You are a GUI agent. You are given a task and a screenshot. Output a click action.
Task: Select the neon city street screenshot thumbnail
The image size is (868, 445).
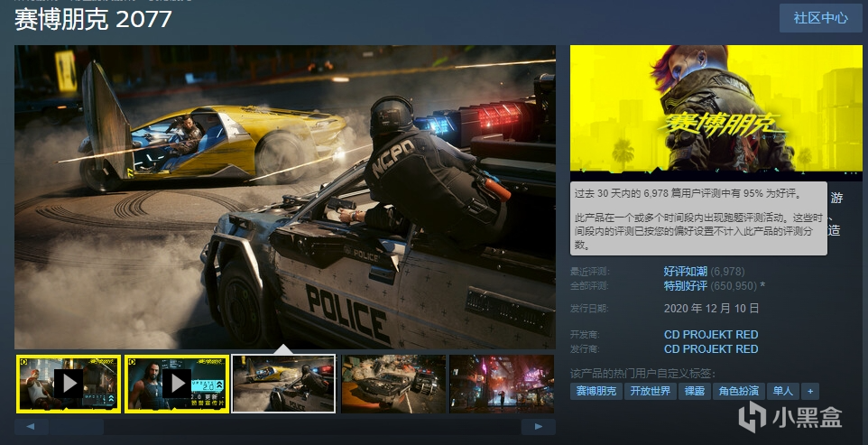(502, 384)
